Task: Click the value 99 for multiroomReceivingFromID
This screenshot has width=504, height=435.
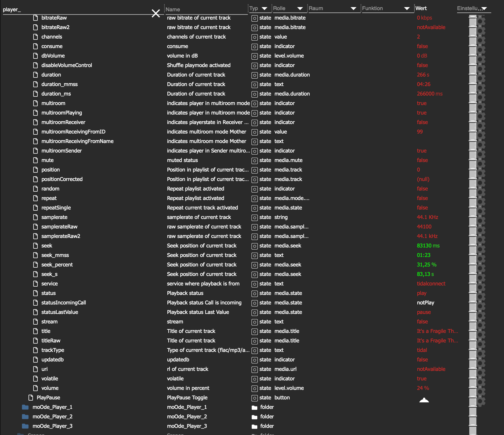Action: [419, 132]
